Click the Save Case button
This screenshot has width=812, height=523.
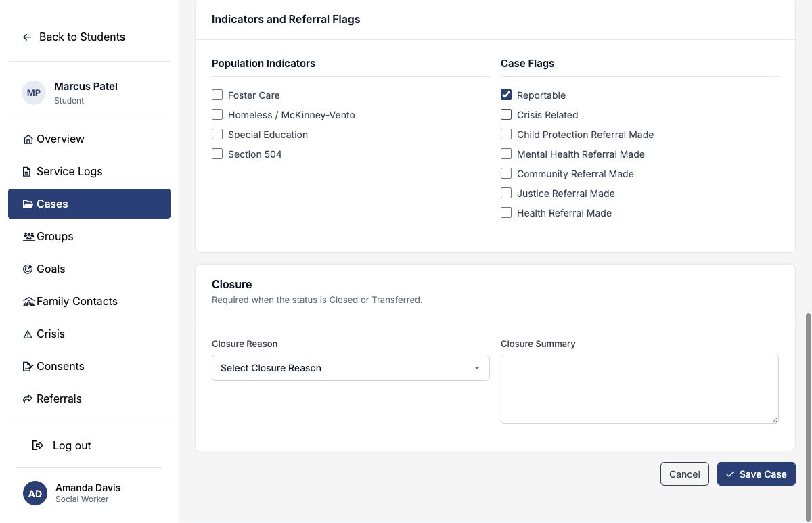(757, 474)
